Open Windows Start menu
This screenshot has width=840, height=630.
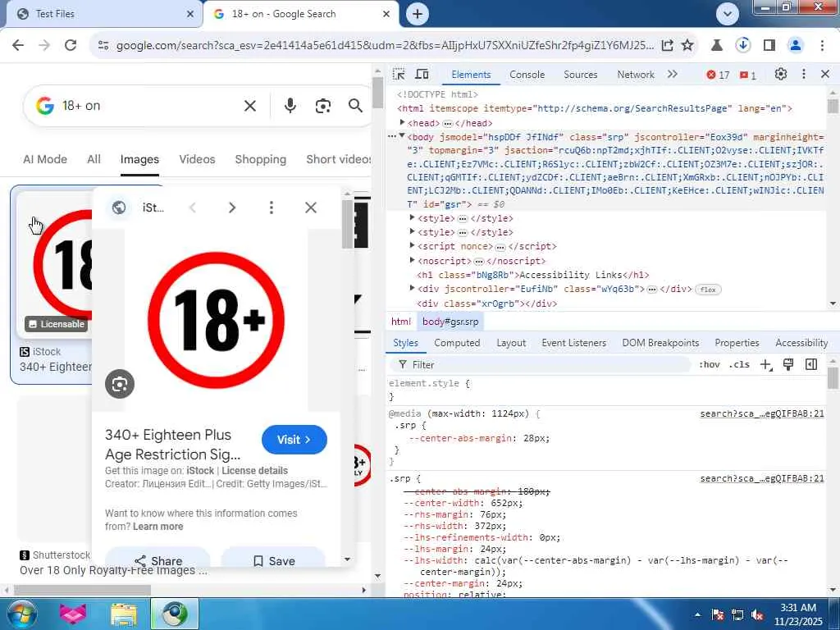tap(21, 614)
